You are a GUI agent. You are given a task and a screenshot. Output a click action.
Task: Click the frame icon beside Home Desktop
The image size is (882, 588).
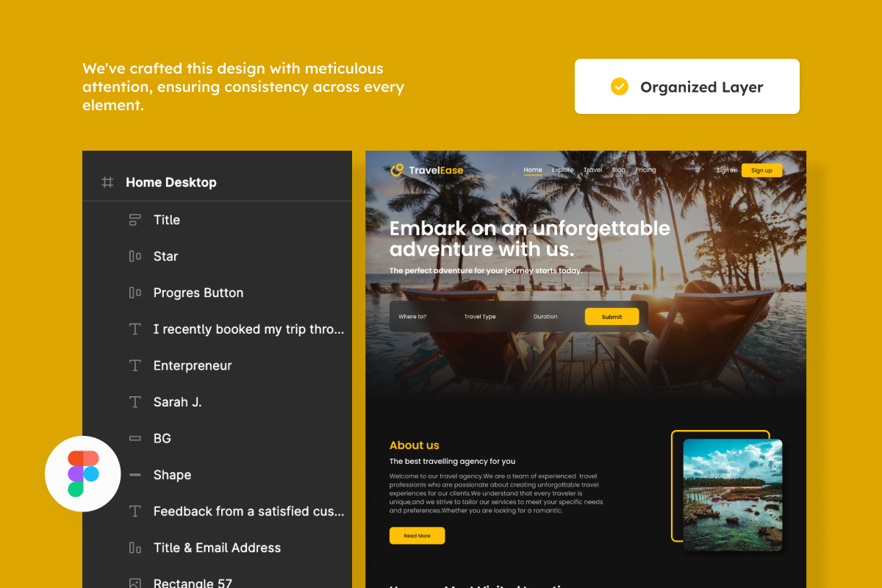[x=107, y=182]
